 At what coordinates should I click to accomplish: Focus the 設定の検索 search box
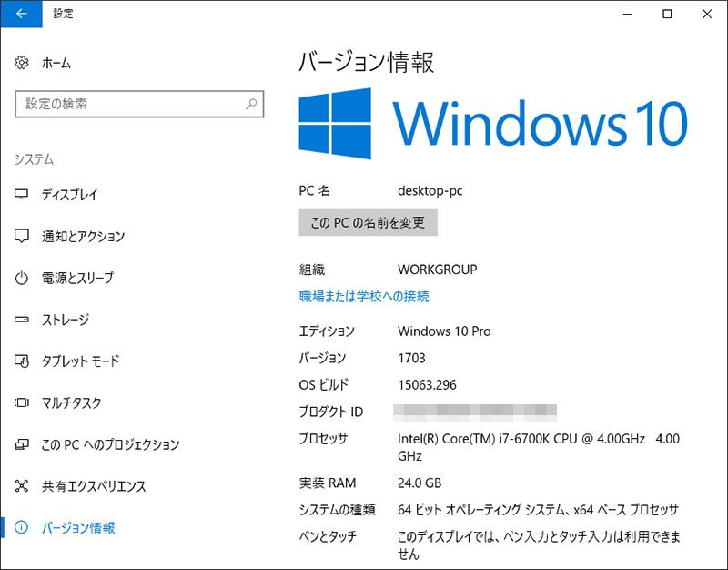tap(139, 104)
